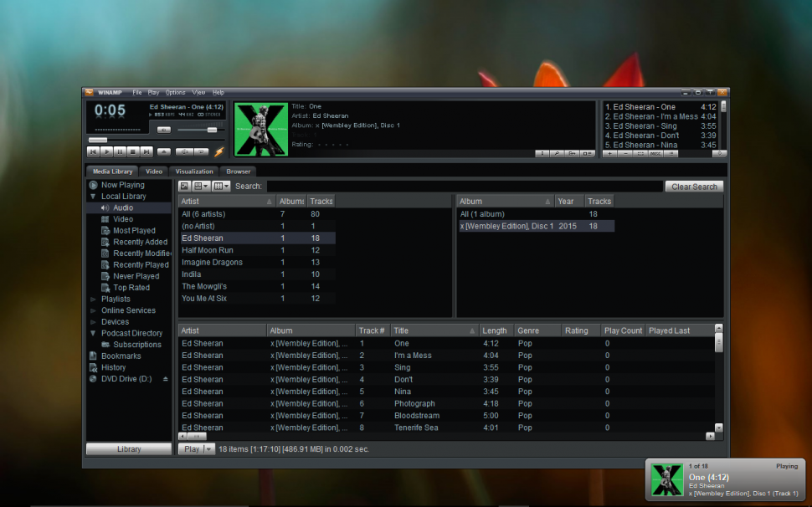The image size is (812, 507).
Task: Click the Eject open-file button
Action: [x=164, y=151]
